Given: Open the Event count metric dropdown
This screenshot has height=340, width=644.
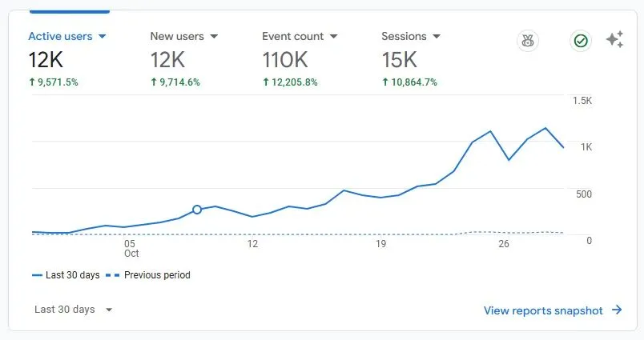Looking at the screenshot, I should click(333, 37).
